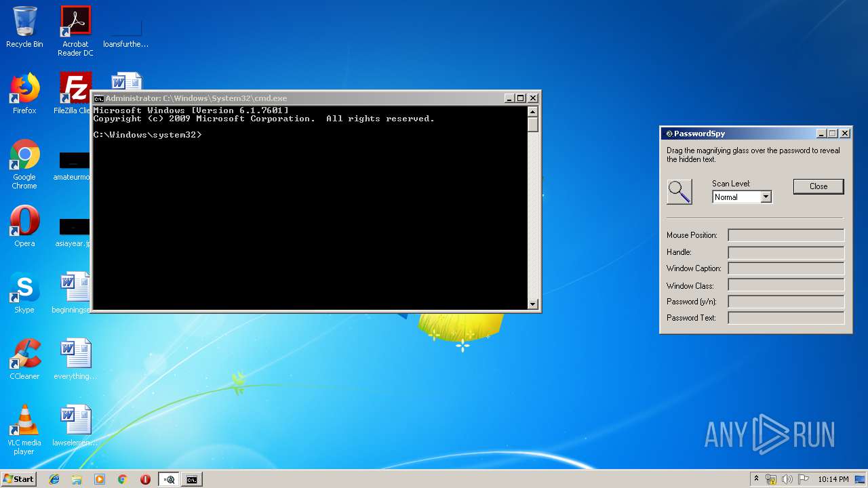The width and height of the screenshot is (868, 488).
Task: Maximize the cmd.exe window
Action: (x=521, y=98)
